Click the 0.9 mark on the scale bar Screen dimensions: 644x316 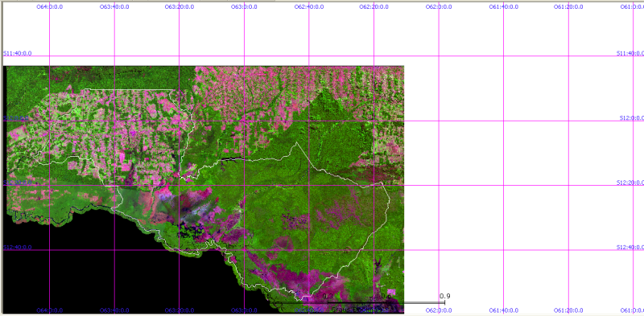point(445,296)
